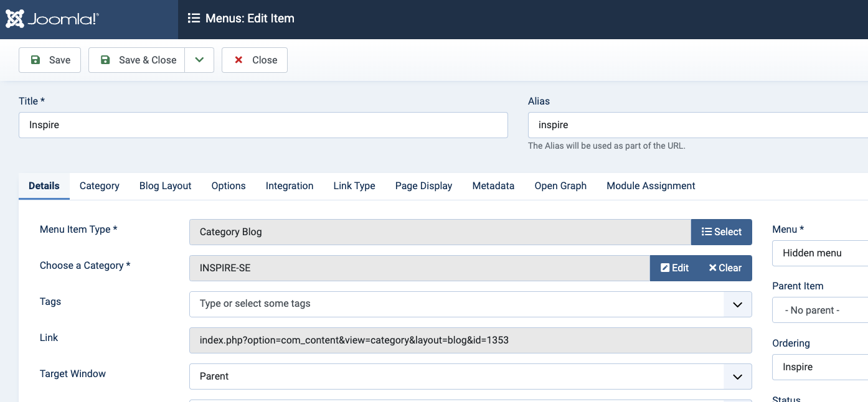This screenshot has height=402, width=868.
Task: Click the Joomla! logo in header
Action: pos(52,19)
